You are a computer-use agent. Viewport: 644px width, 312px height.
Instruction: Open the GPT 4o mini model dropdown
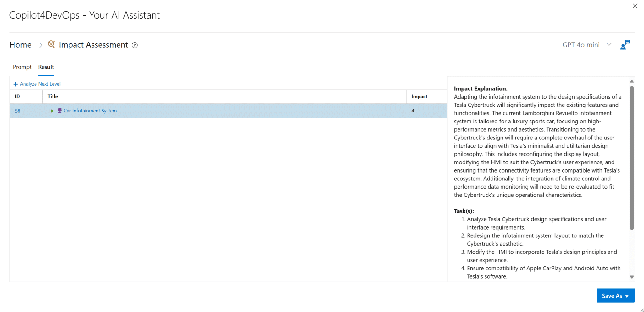click(609, 44)
